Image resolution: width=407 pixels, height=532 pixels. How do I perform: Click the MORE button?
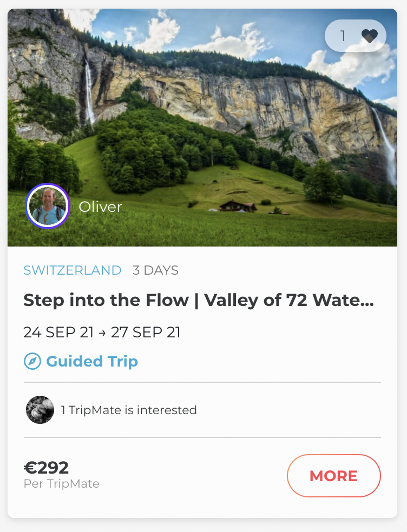333,476
